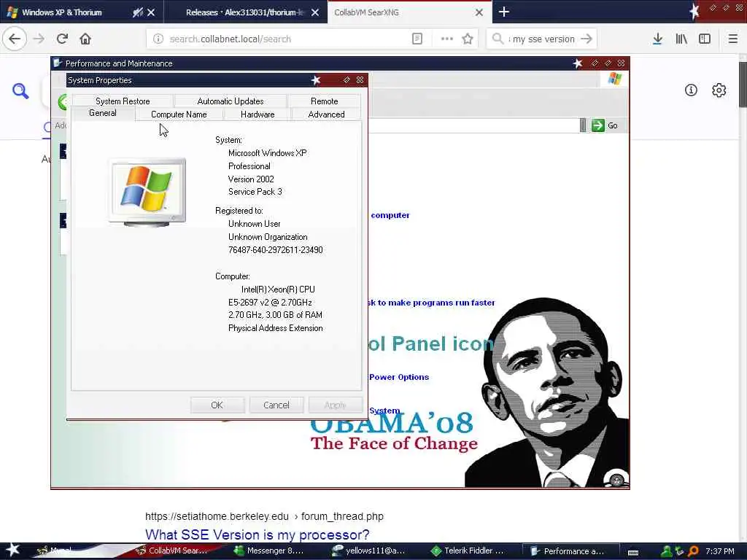This screenshot has height=560, width=747.
Task: Bookmark this page with star
Action: click(x=468, y=39)
